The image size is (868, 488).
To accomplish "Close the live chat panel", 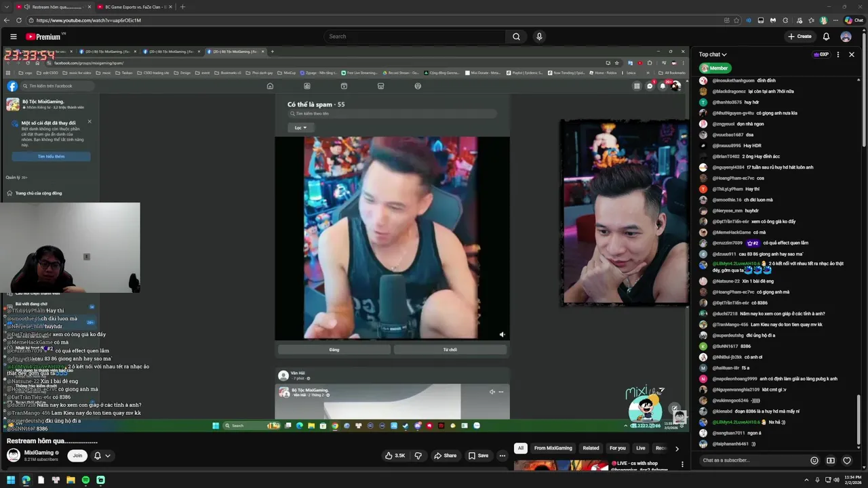I will (852, 54).
